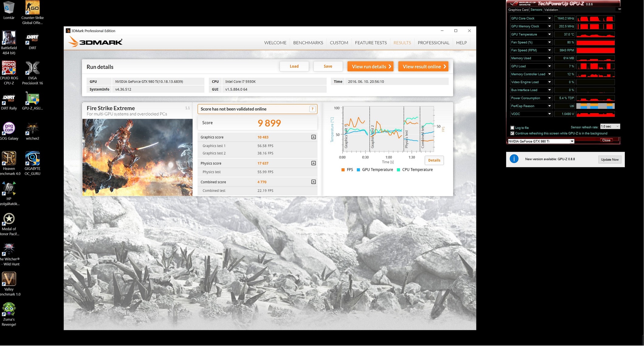644x346 pixels.
Task: Click the GPU-Z screenshot icon in tab row
Action: [619, 9]
